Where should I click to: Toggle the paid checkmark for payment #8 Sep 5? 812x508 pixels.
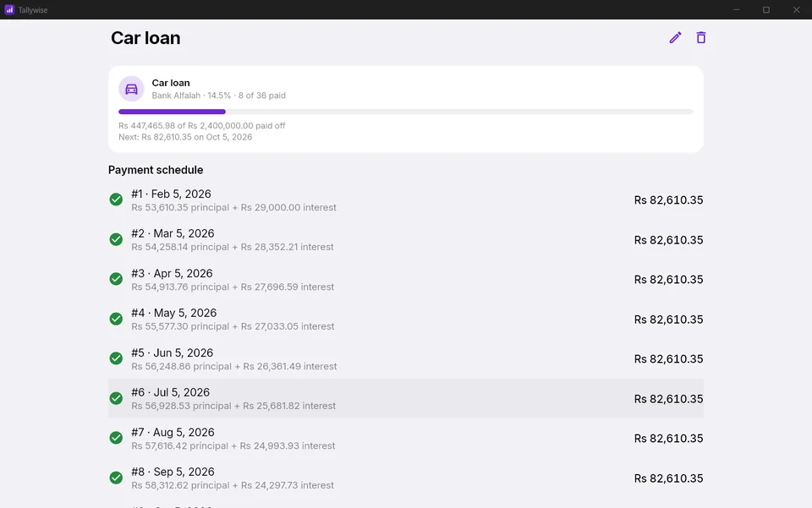pos(116,478)
